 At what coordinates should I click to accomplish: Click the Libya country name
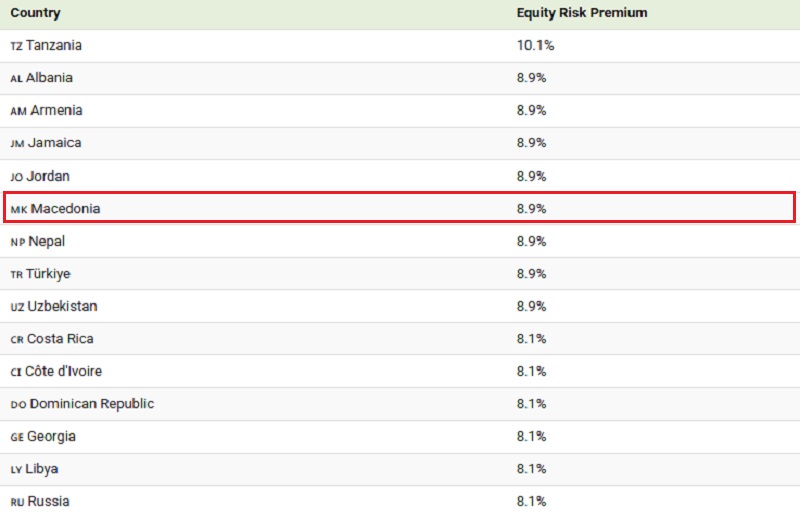[44, 469]
